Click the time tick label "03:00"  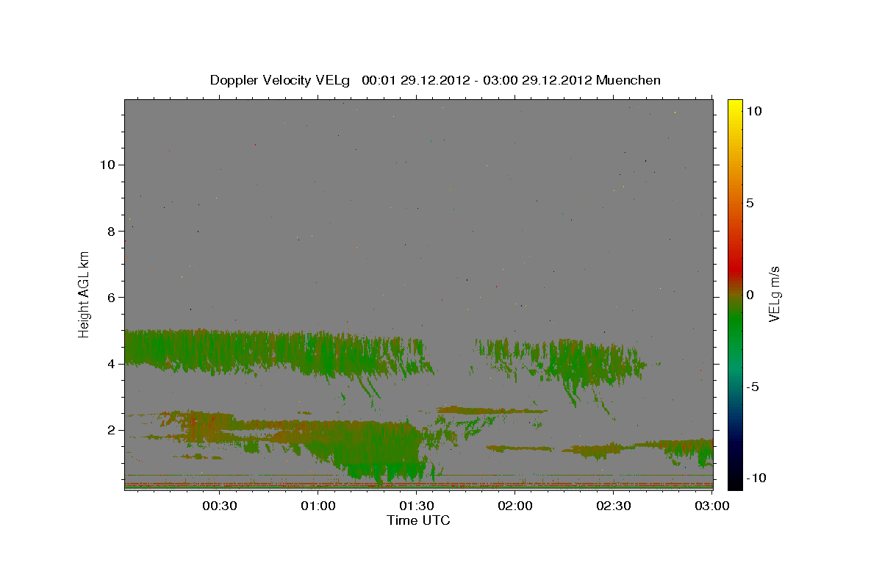point(711,506)
